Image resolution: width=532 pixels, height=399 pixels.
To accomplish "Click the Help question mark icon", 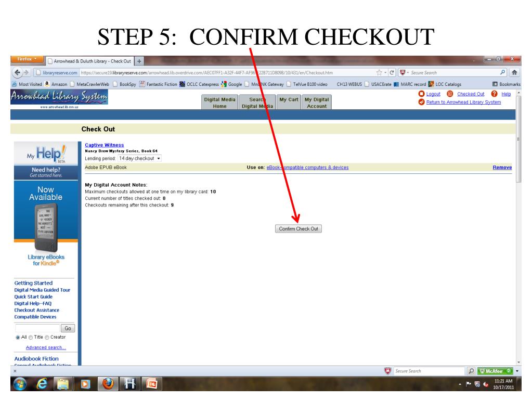I will (495, 94).
